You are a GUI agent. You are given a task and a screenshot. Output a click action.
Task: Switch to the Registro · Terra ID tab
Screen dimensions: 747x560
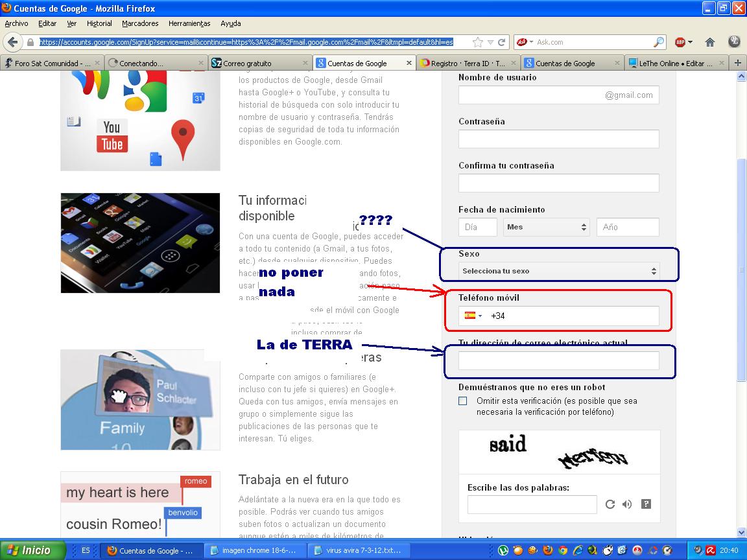[468, 63]
